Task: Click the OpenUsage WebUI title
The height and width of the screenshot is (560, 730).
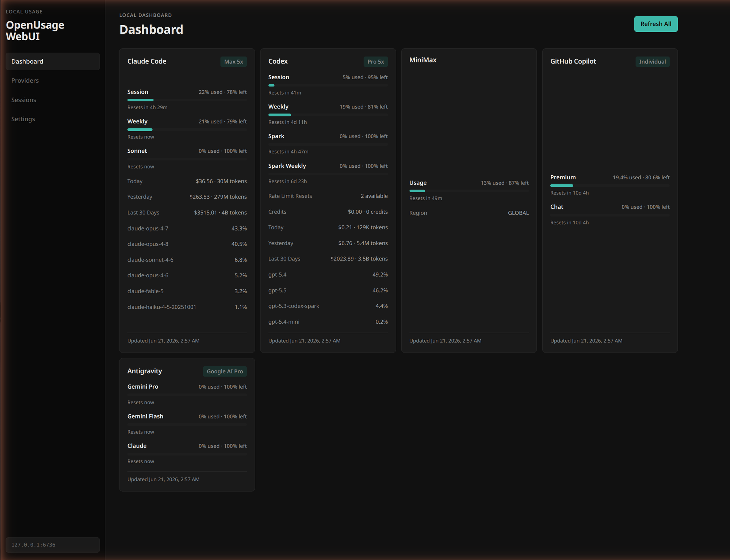Action: pos(35,31)
